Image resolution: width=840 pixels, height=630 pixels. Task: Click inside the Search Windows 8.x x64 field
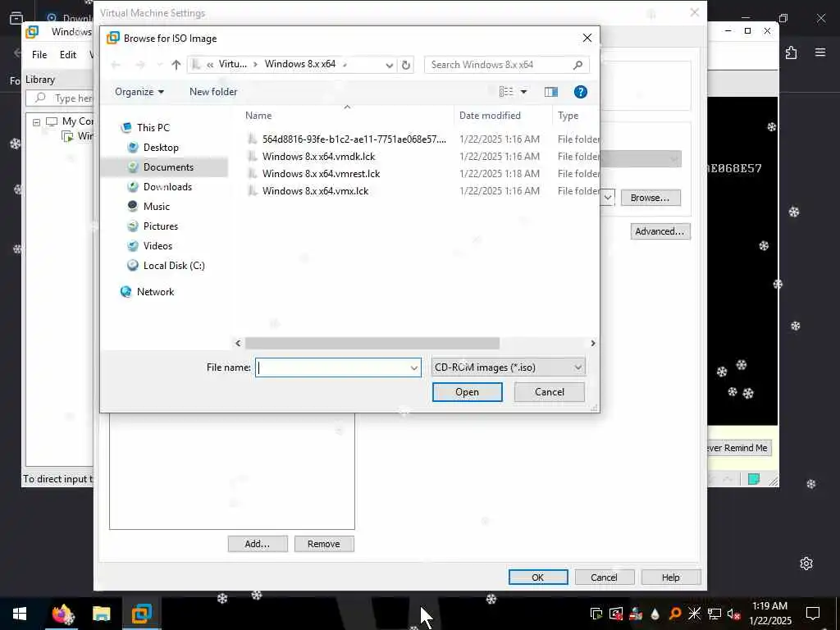[x=498, y=65]
